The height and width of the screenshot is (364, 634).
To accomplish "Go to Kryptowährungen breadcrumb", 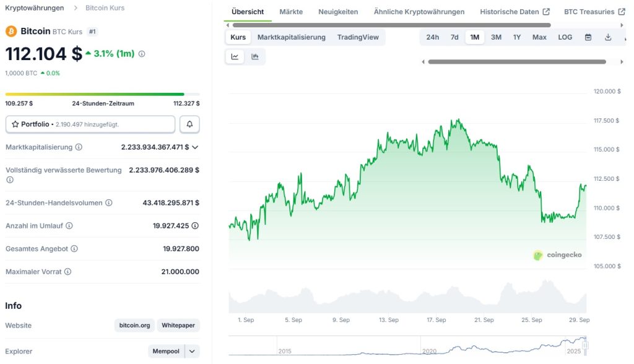I will click(x=35, y=7).
